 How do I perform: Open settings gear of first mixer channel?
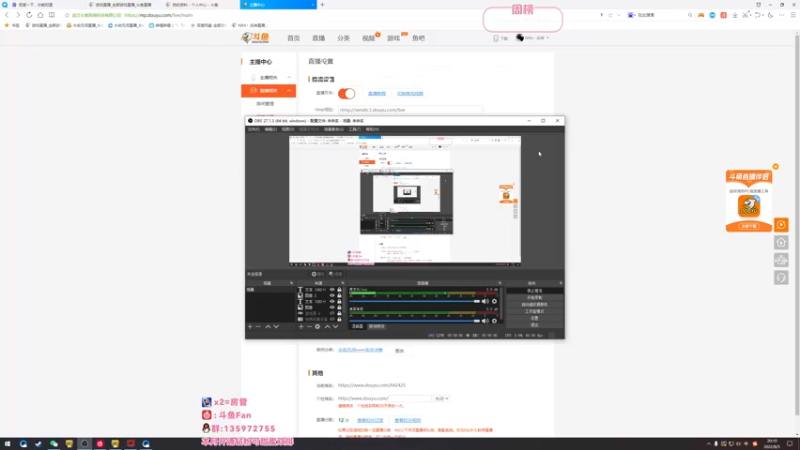494,302
